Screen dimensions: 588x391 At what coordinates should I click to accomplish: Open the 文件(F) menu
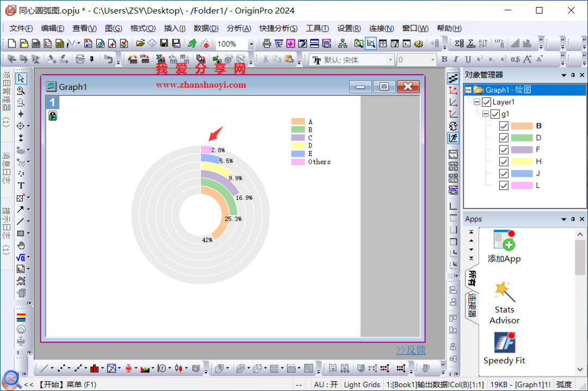(21, 28)
